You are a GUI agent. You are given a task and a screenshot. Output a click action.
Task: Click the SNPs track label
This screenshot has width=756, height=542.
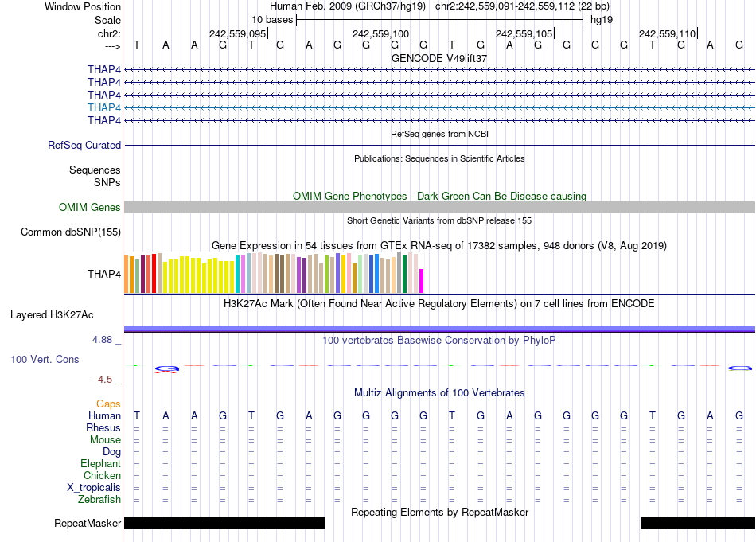point(107,183)
